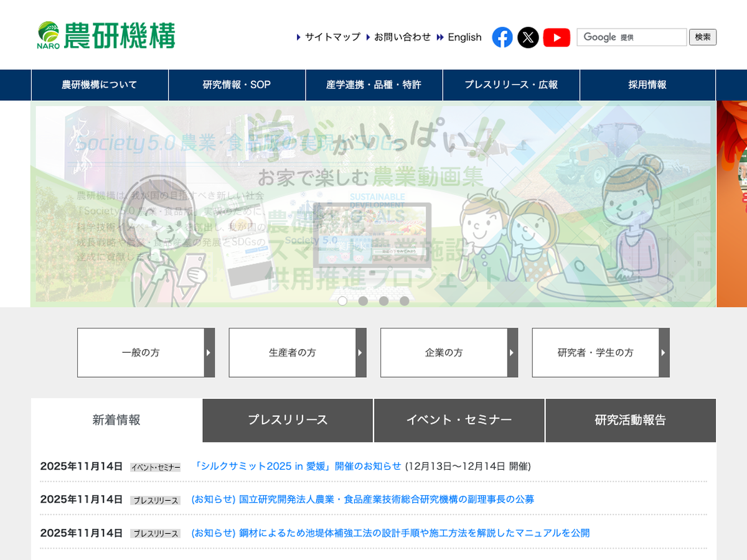Select the first carousel slide dot
This screenshot has width=747, height=560.
pyautogui.click(x=342, y=301)
